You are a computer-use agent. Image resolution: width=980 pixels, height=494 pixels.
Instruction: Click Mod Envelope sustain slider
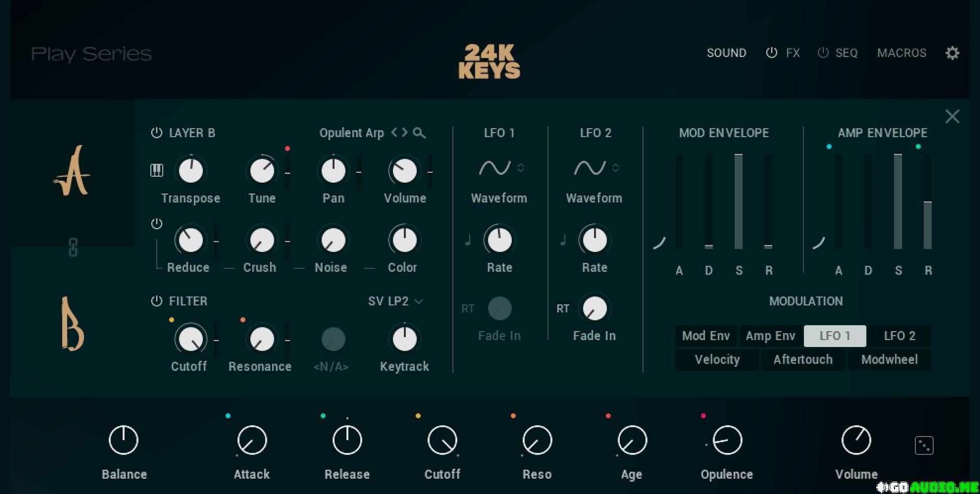739,201
